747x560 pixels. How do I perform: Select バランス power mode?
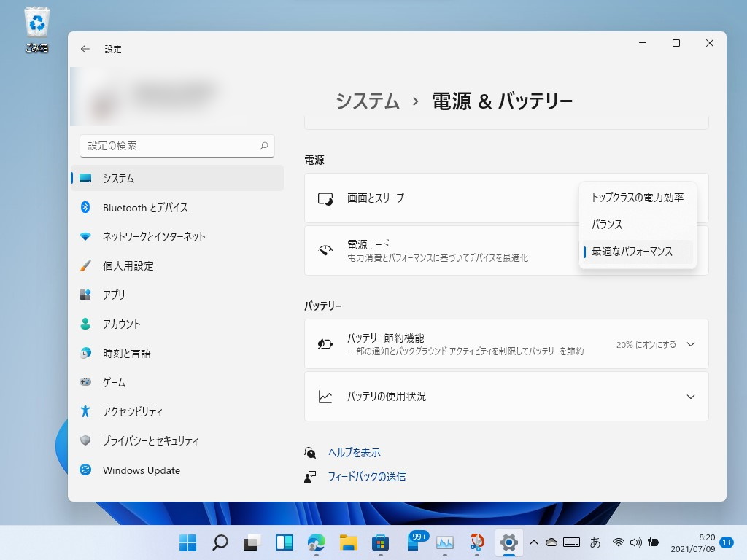point(605,225)
